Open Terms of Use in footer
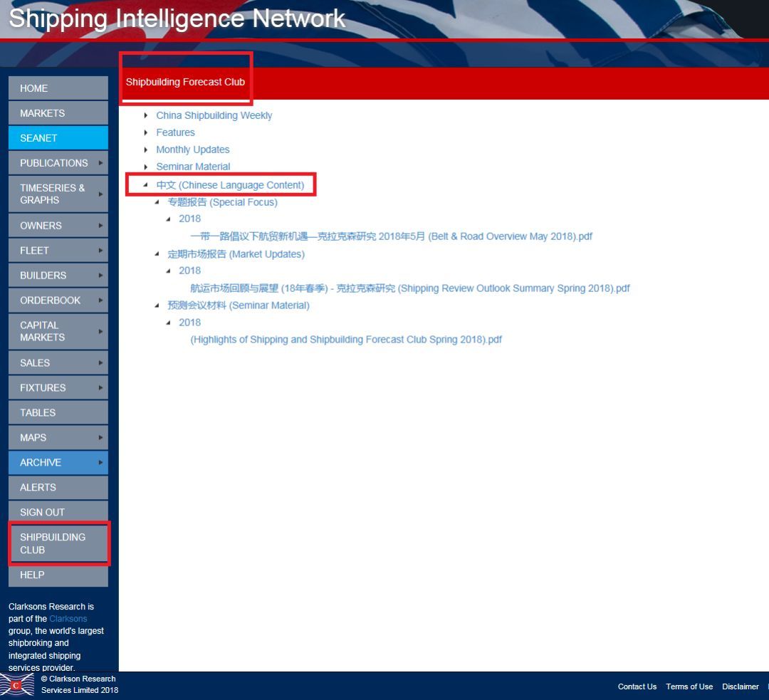 689,686
